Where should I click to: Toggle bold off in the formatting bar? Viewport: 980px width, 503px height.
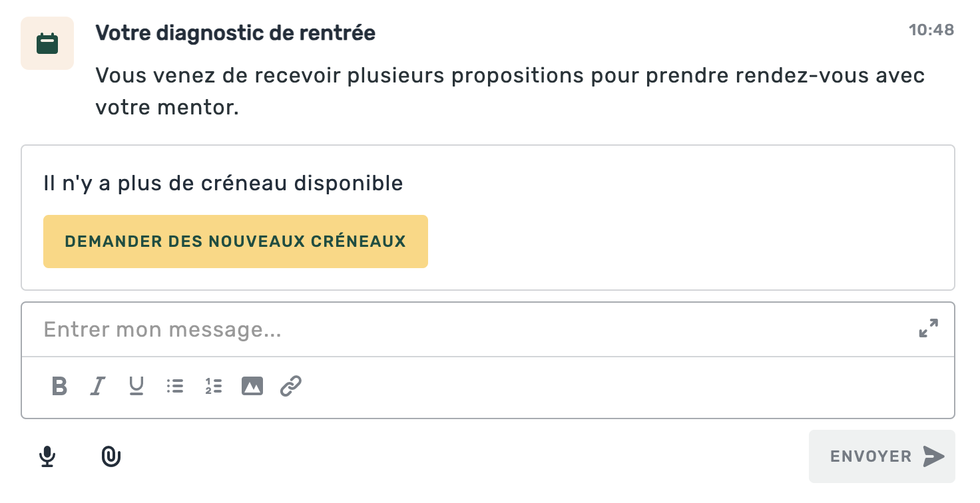point(59,386)
